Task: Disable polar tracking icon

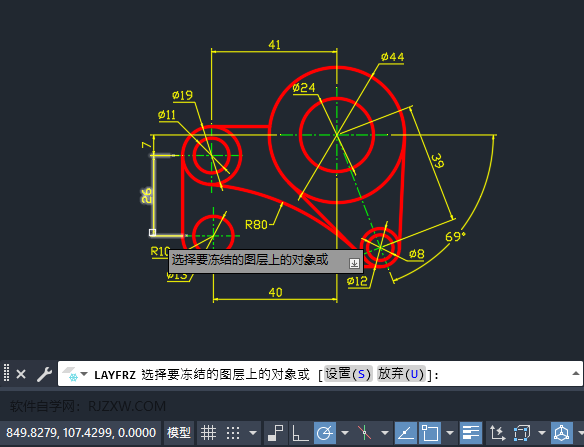Action: pyautogui.click(x=325, y=433)
